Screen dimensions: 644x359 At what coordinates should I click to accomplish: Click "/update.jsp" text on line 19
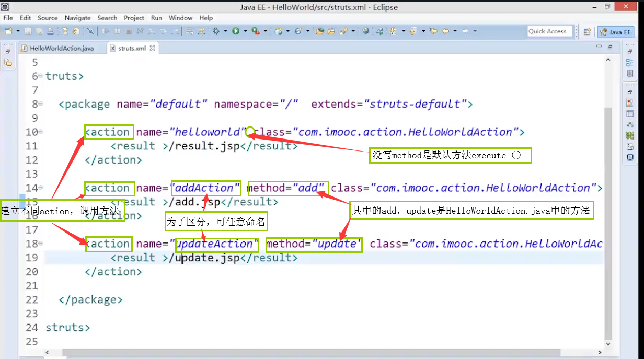(205, 258)
